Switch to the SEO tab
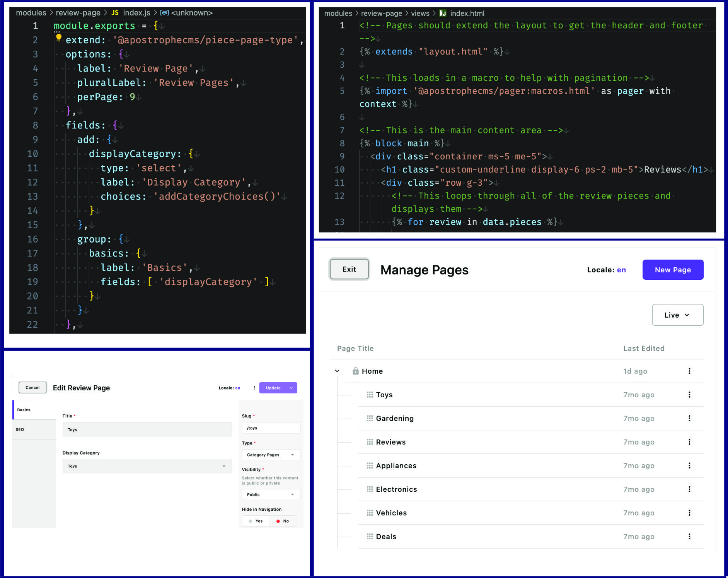Screen dimensions: 728x578 tap(20, 429)
